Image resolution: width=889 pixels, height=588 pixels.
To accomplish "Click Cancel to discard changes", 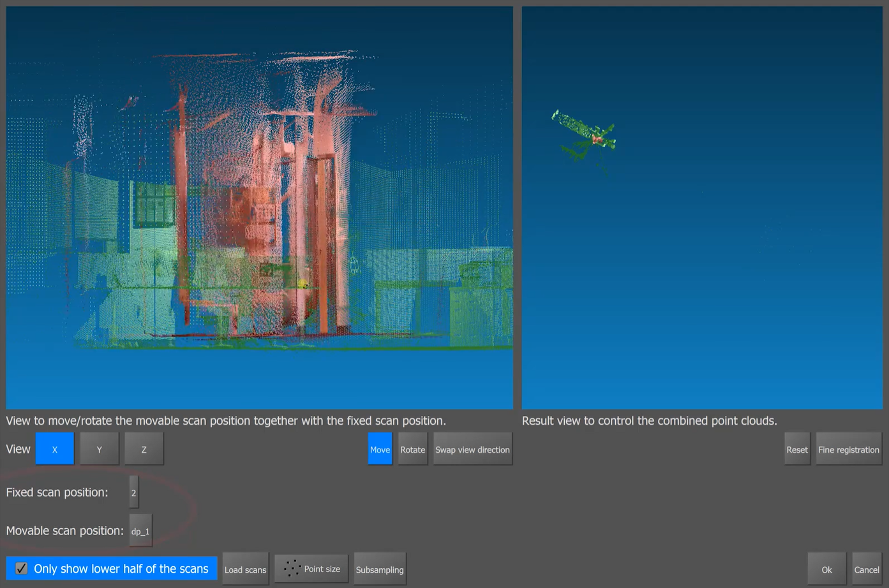I will click(867, 569).
